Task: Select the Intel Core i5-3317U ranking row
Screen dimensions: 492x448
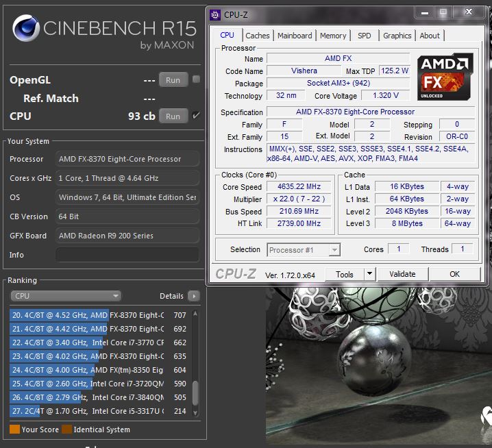Action: point(99,411)
